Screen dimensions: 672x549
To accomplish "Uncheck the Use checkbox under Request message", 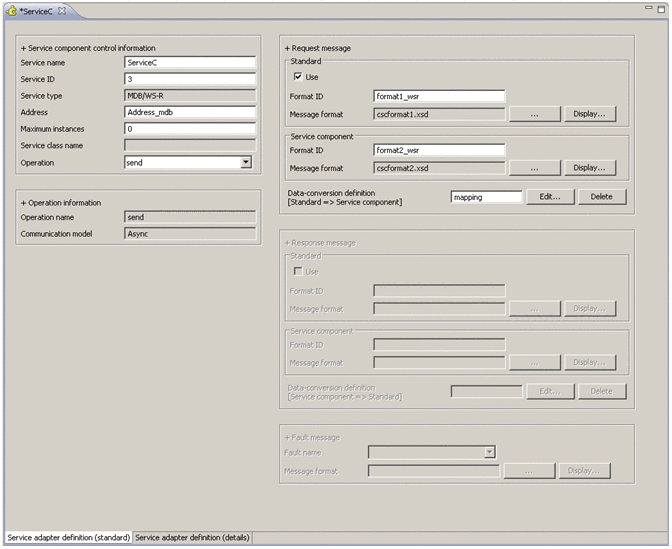I will [298, 77].
